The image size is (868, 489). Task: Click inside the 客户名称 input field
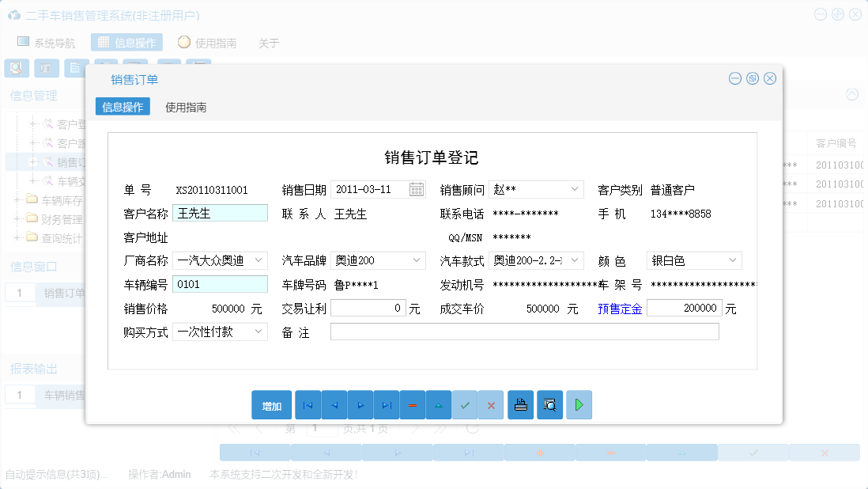pyautogui.click(x=220, y=213)
